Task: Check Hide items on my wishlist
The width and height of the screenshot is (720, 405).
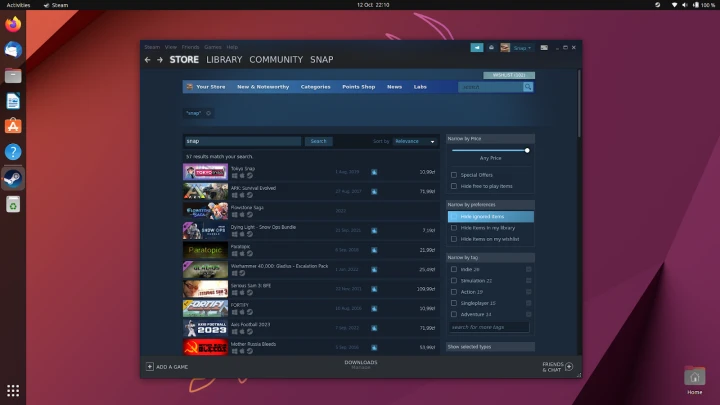Action: click(x=454, y=239)
